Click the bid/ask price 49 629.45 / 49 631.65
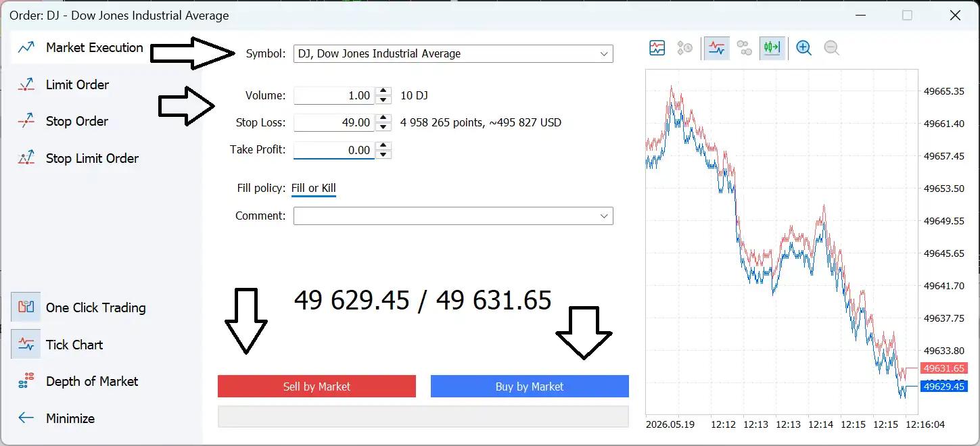Image resolution: width=980 pixels, height=446 pixels. pyautogui.click(x=423, y=301)
